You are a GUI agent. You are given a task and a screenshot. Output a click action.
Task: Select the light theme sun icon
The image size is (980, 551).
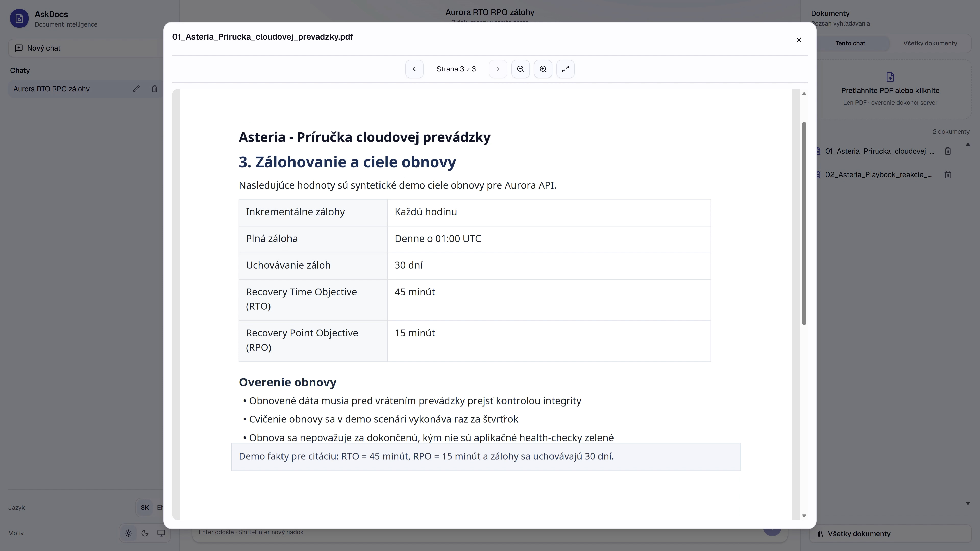coord(129,533)
